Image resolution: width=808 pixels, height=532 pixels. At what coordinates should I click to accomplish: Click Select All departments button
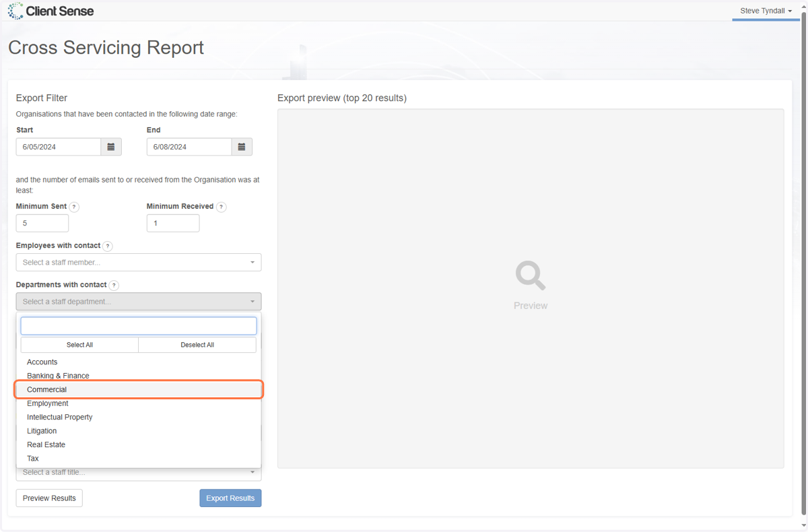pos(79,345)
